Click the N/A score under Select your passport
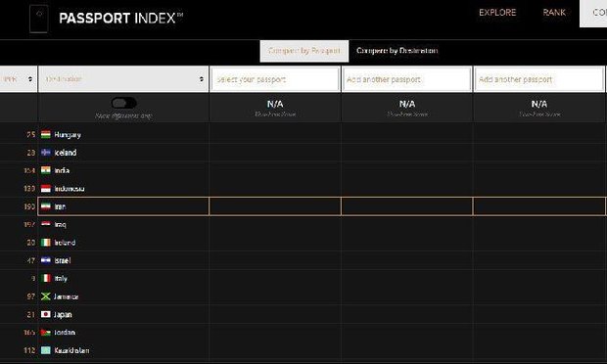 click(275, 104)
